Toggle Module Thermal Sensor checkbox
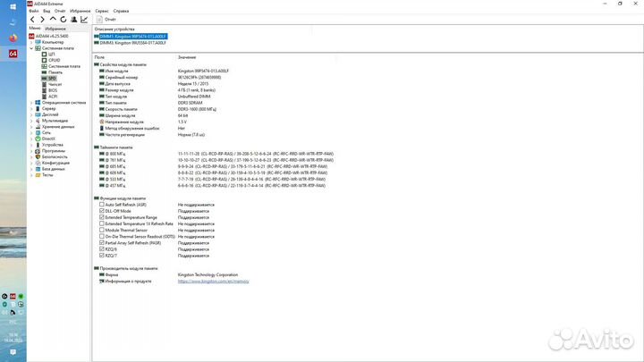The width and height of the screenshot is (644, 362). point(101,230)
